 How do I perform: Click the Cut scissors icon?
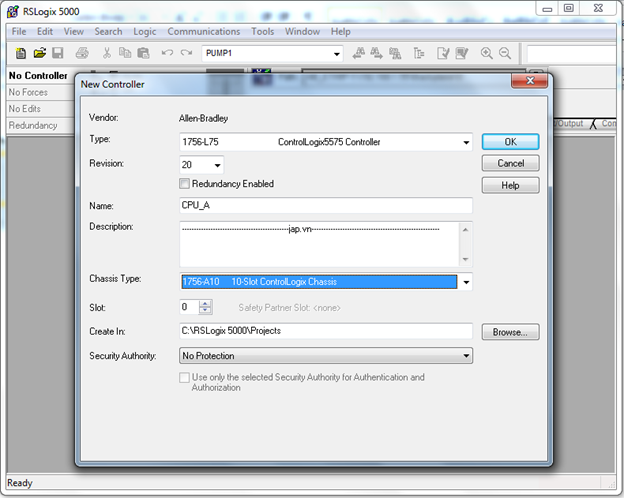(x=107, y=53)
